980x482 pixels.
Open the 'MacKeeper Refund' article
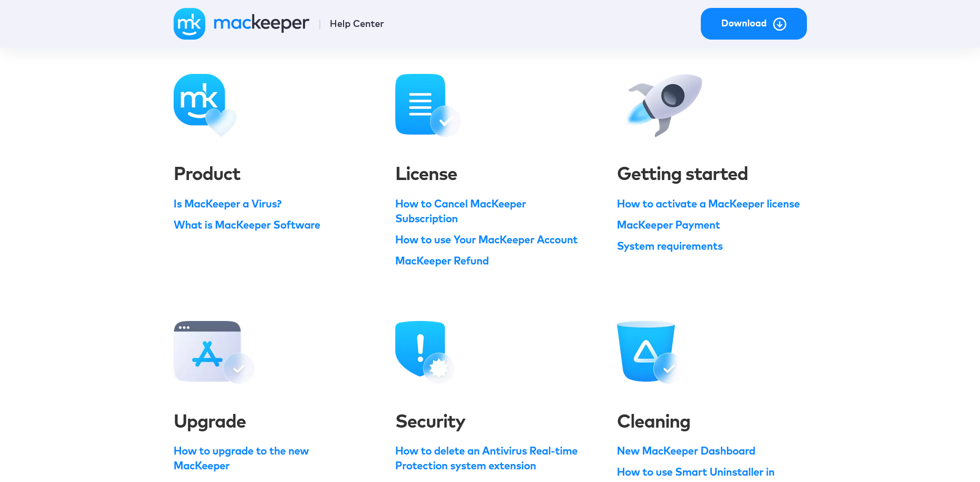[442, 261]
